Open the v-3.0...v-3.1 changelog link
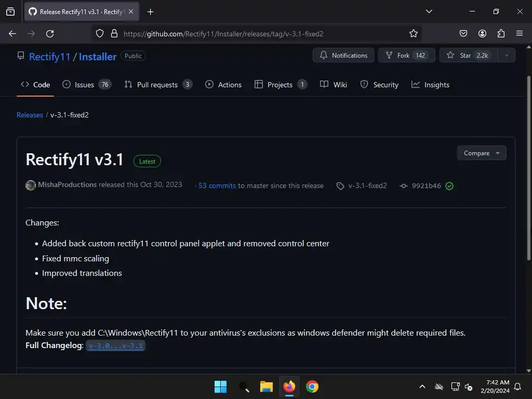532x399 pixels. tap(116, 345)
